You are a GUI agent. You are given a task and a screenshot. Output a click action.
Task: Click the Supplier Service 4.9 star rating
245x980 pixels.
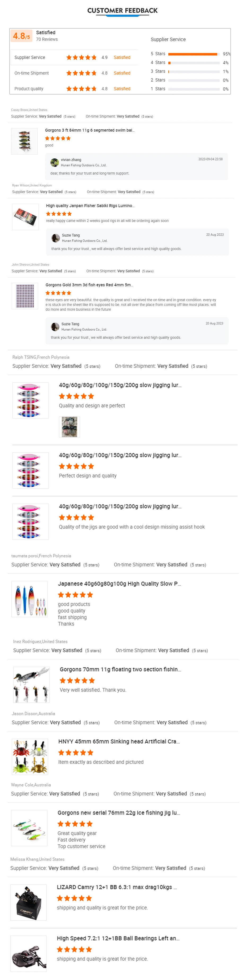(81, 57)
